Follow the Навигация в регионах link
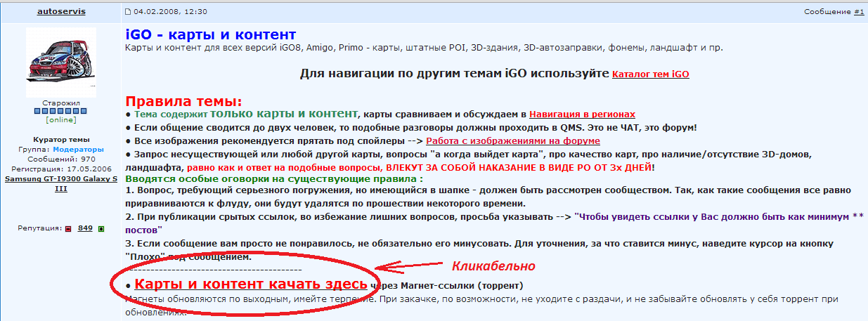This screenshot has height=321, width=868. pos(582,114)
